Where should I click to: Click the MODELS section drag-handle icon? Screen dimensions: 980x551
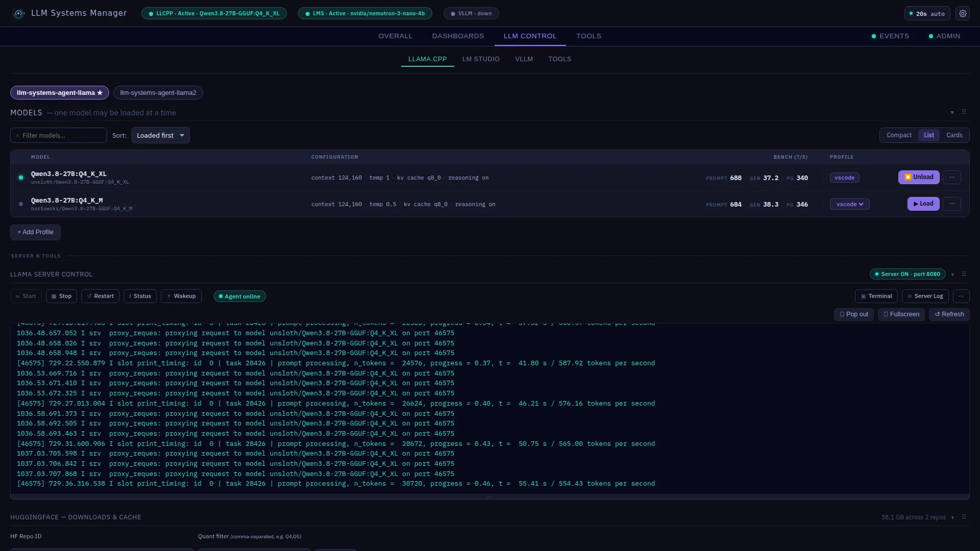click(964, 112)
